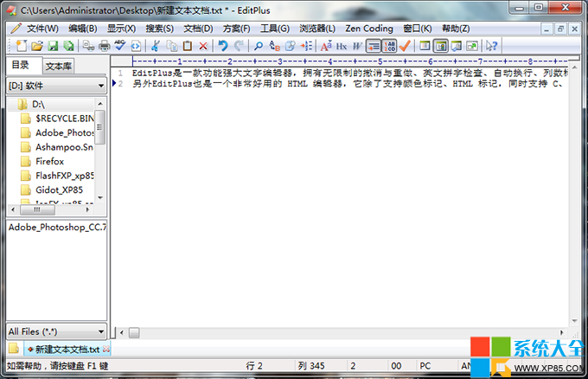Open the 文件(W) menu
Viewport: 588px width, 379px height.
point(42,29)
